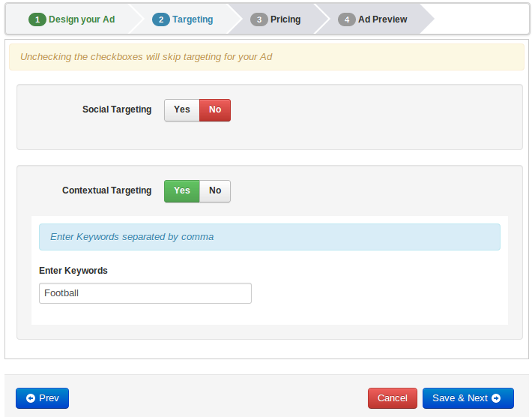Image resolution: width=532 pixels, height=417 pixels.
Task: Click the left arrow icon on Prev
Action: click(x=31, y=398)
